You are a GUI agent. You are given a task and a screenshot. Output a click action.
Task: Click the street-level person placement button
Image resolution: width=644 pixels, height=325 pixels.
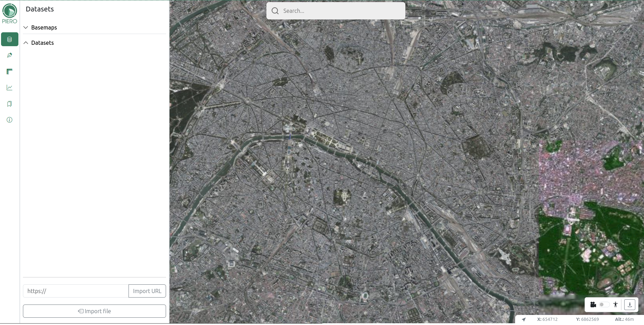pyautogui.click(x=630, y=305)
